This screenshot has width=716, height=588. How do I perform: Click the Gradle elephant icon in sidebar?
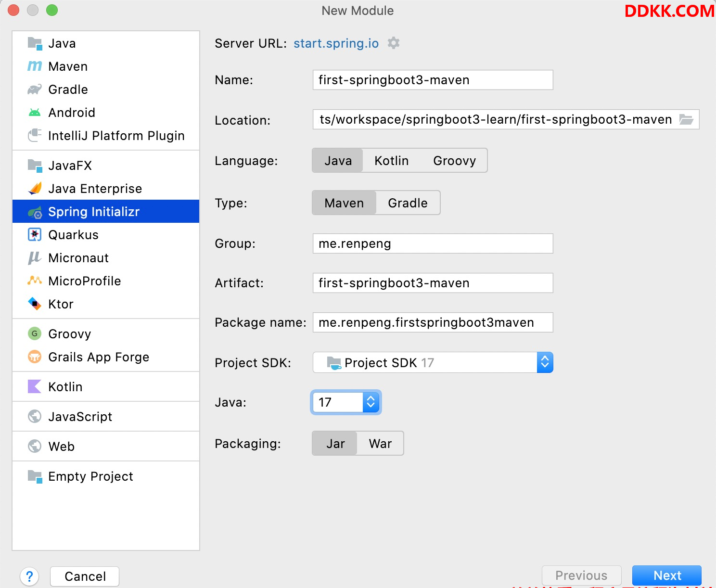[x=34, y=89]
